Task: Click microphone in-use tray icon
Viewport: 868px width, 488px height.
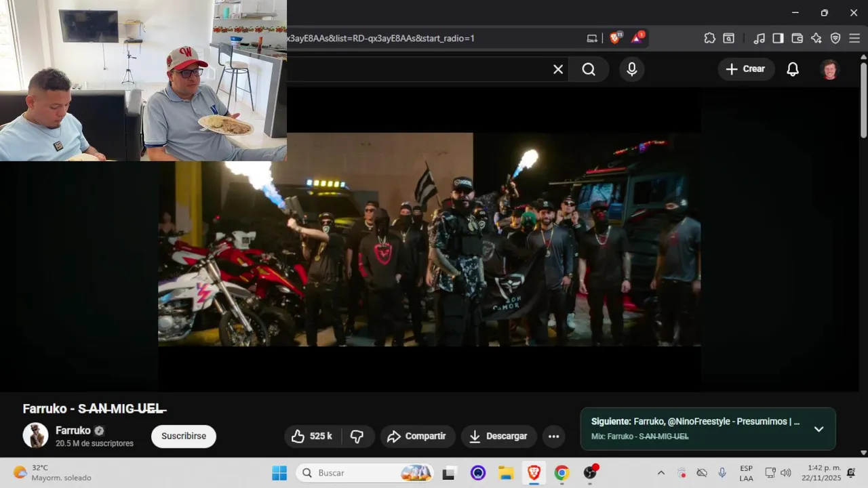Action: [722, 473]
